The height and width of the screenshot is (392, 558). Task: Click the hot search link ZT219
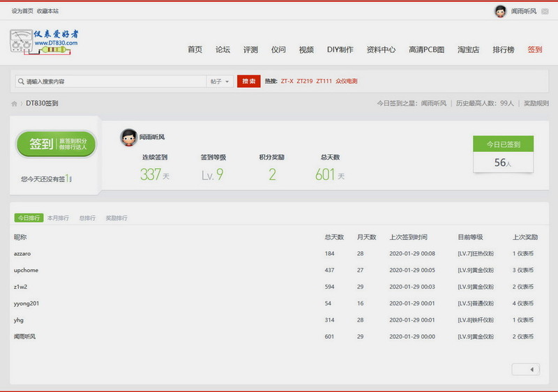pos(304,82)
